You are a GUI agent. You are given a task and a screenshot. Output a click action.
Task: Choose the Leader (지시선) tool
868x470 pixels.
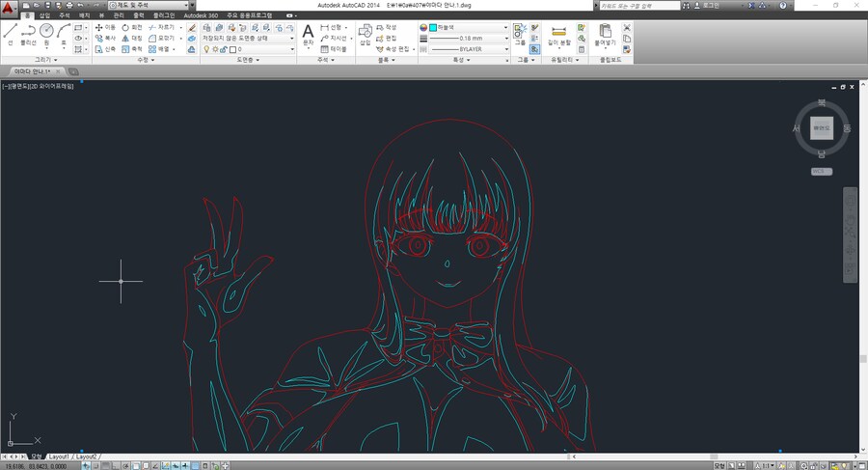pos(334,39)
